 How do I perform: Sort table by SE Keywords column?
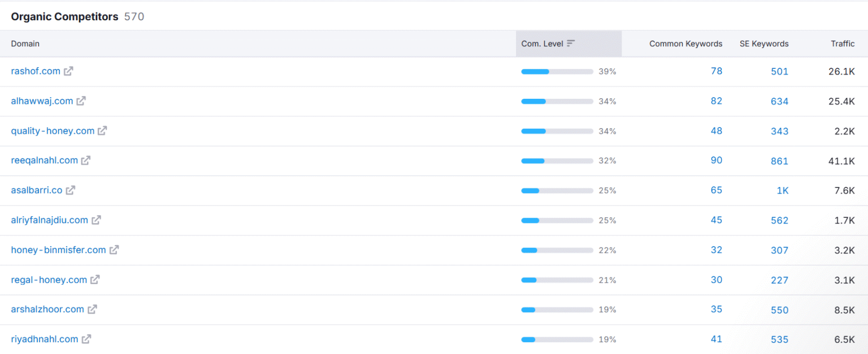[x=763, y=43]
